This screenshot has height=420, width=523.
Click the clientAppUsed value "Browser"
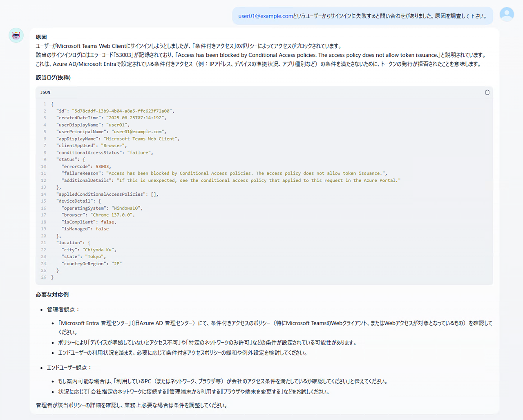coord(112,145)
